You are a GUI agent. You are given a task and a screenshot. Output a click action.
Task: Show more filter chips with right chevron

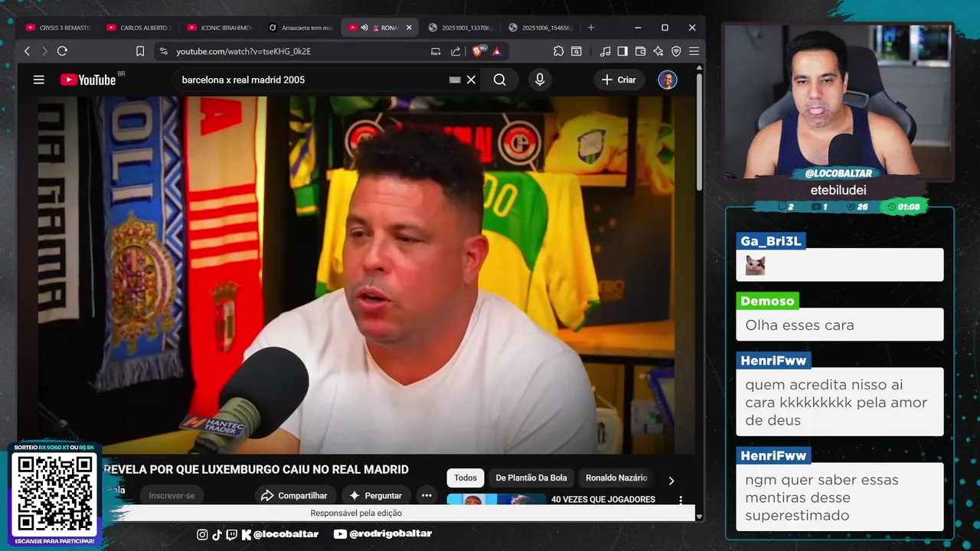tap(671, 481)
